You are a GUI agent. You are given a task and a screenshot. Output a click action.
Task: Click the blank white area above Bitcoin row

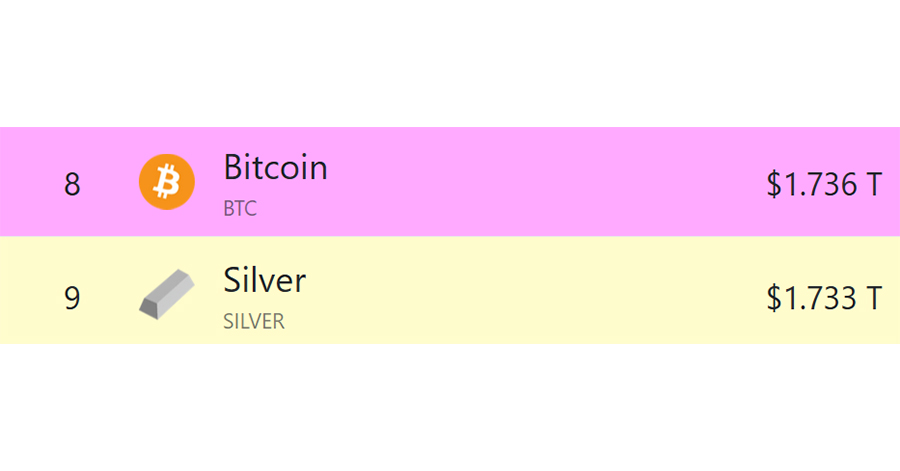pyautogui.click(x=450, y=63)
